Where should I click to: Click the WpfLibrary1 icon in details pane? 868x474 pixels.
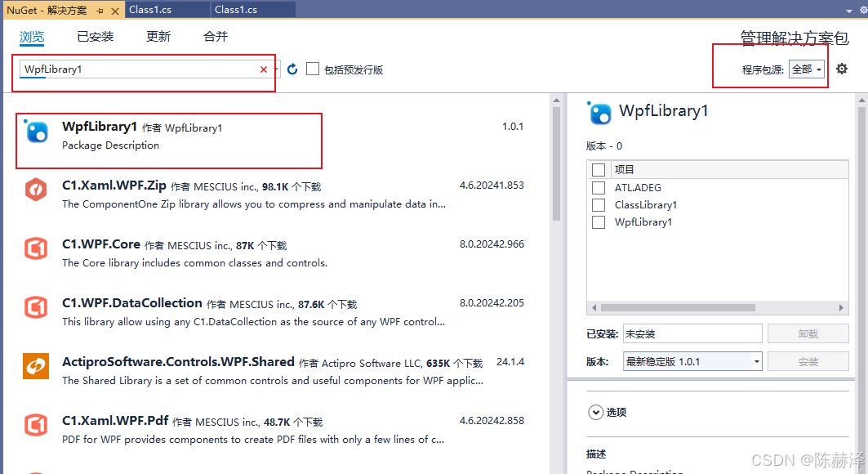599,113
